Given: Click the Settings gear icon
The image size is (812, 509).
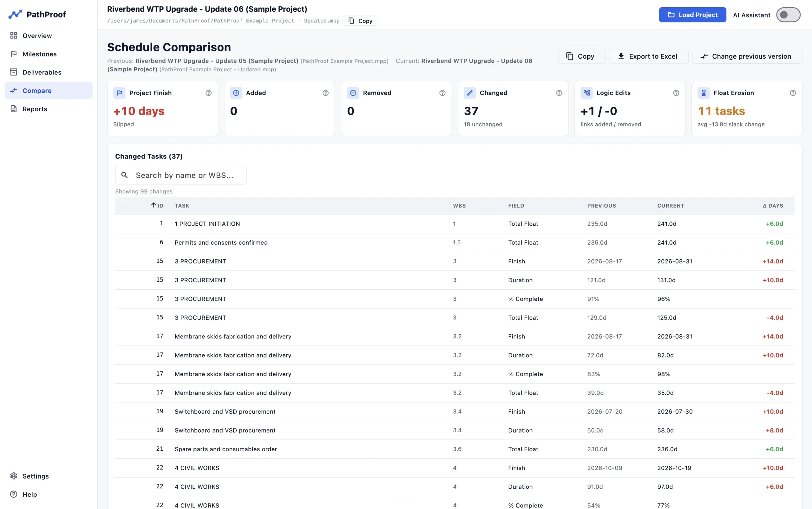Looking at the screenshot, I should pos(13,476).
